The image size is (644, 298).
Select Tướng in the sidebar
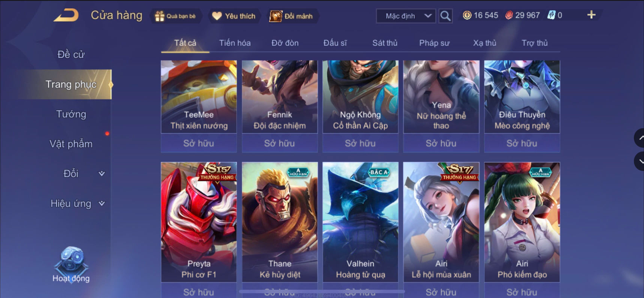coord(71,114)
